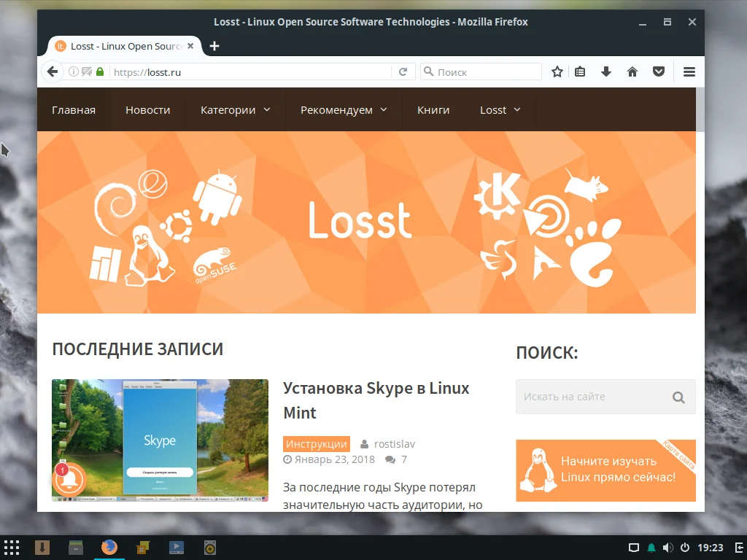Go to the Firefox home page icon

(632, 72)
